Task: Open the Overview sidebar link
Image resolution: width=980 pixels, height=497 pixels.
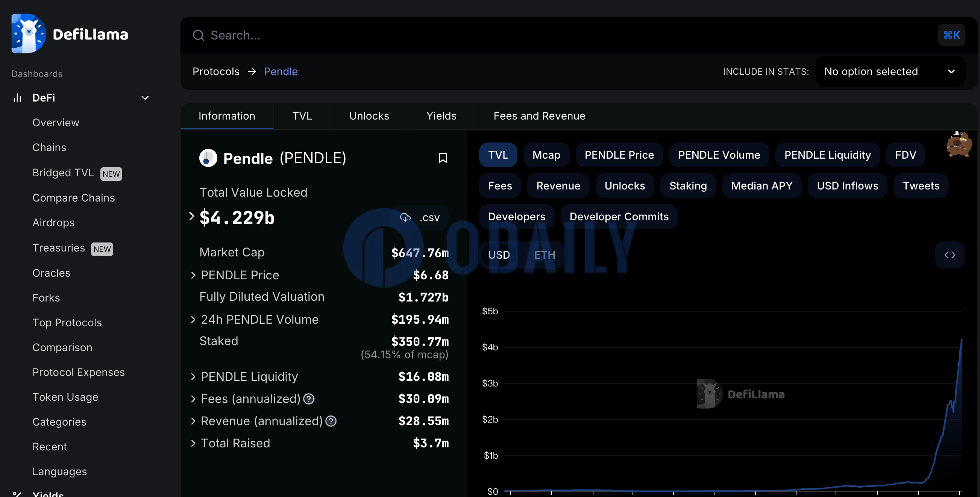Action: point(56,123)
